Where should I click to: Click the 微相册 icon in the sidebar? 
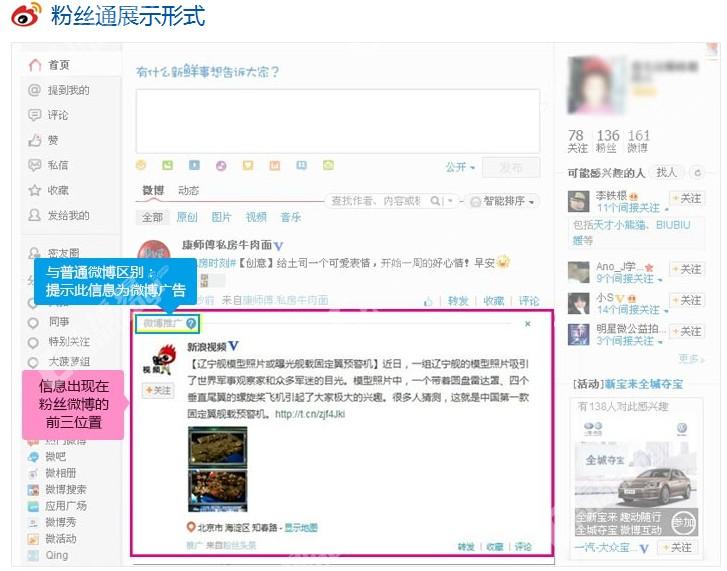tap(33, 473)
